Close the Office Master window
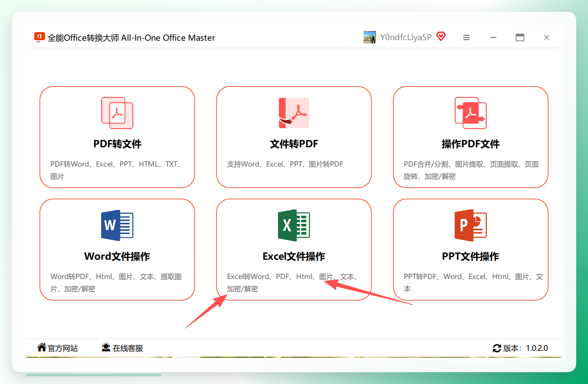Screen dimensions: 588x384 [547, 37]
